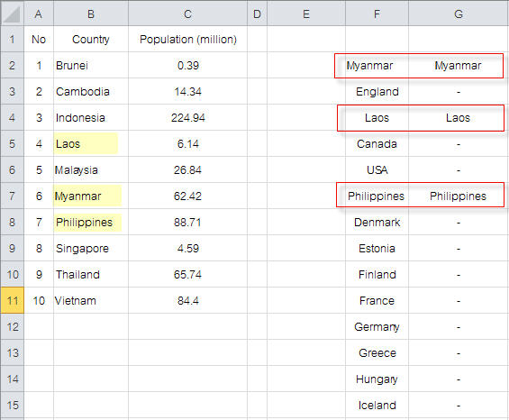The width and height of the screenshot is (509, 420).
Task: Select the Myanmar cell in column G
Action: (458, 66)
